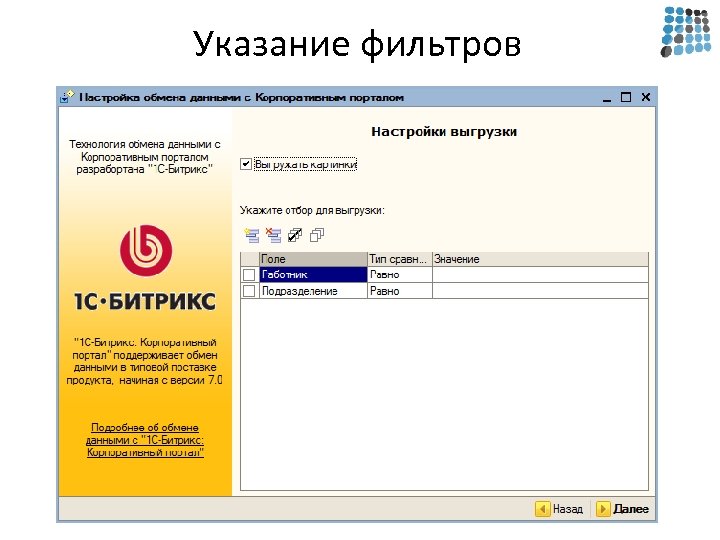Click Равно comparison in Подразделение row
The image size is (720, 540).
(x=399, y=291)
